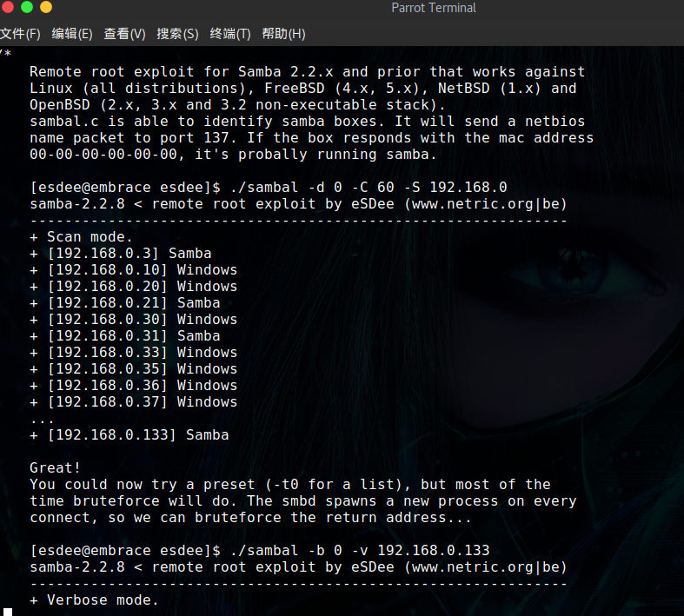
Task: Click the line '[192.168.0.33] Windows'
Action: [134, 352]
